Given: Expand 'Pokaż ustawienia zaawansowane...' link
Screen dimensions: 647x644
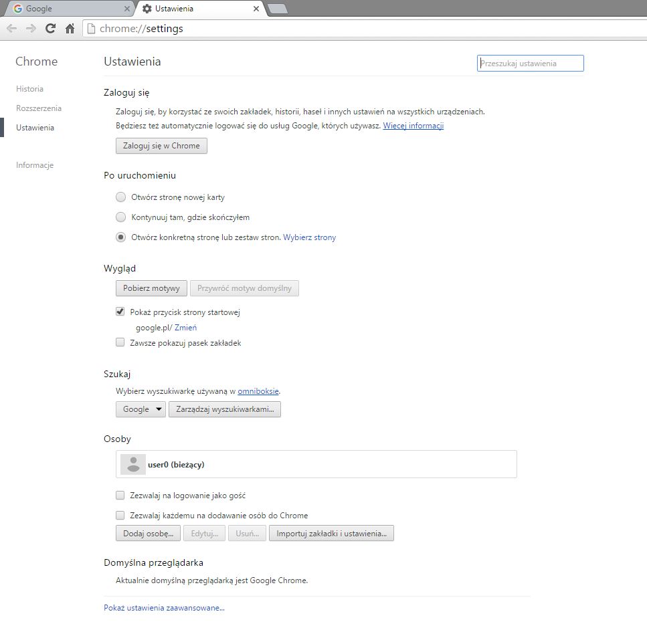Looking at the screenshot, I should click(x=164, y=608).
